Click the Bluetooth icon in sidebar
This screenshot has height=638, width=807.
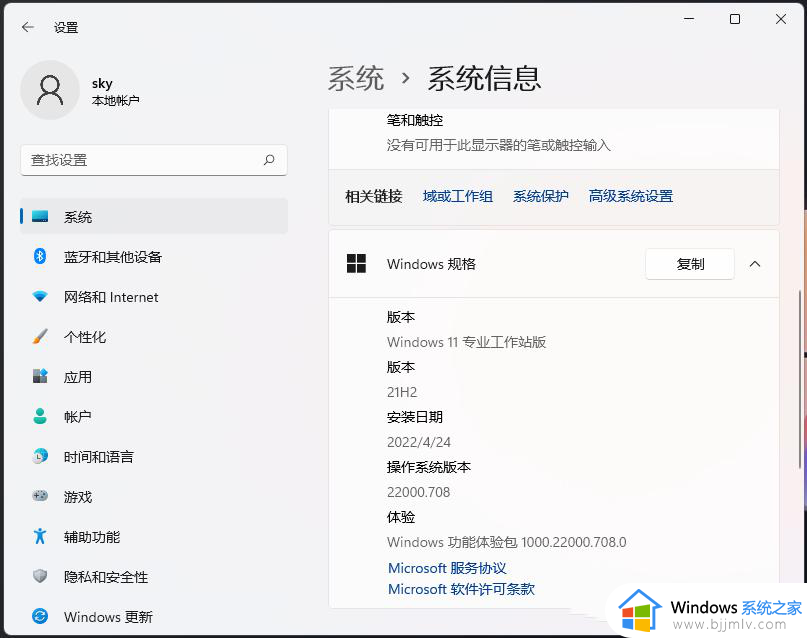[x=40, y=256]
